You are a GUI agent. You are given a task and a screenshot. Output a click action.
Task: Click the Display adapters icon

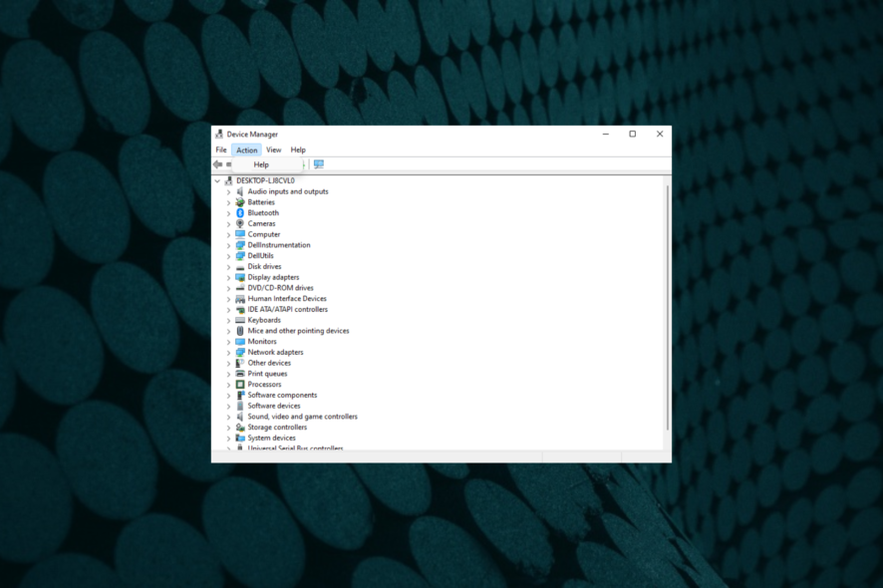pos(240,277)
